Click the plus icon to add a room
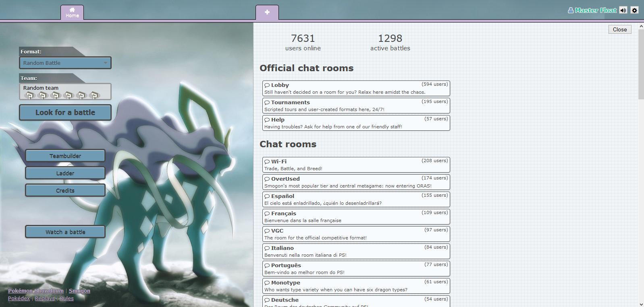The height and width of the screenshot is (307, 644). (x=267, y=12)
